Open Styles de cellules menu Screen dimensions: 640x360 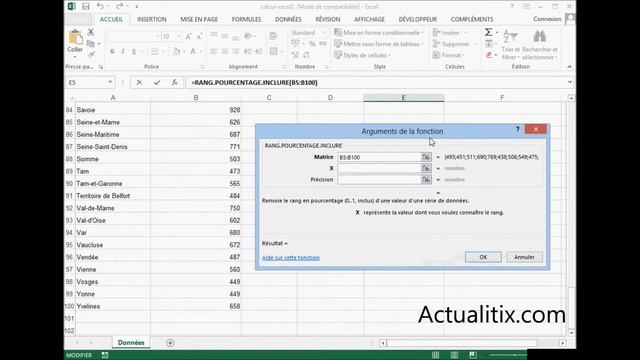click(362, 55)
